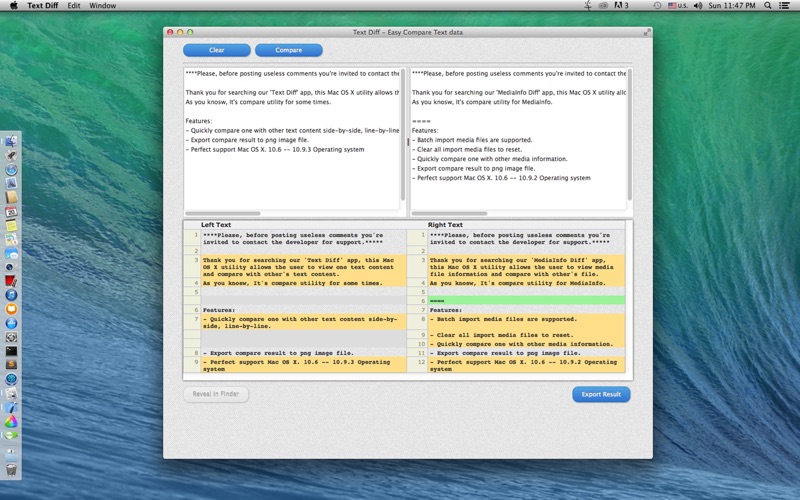Viewport: 800px width, 500px height.
Task: Click inside the right text input area
Action: coord(518,139)
